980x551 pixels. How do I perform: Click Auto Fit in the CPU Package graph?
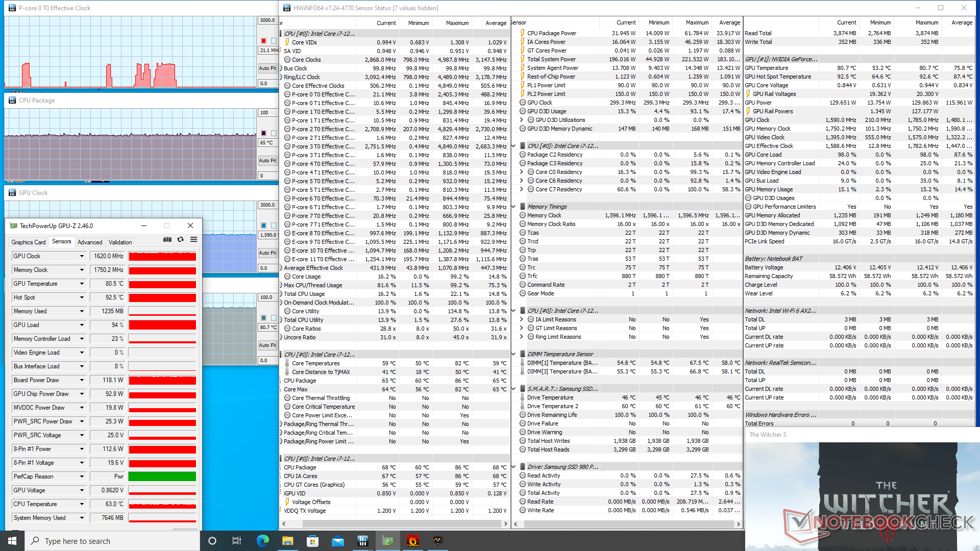(x=267, y=161)
